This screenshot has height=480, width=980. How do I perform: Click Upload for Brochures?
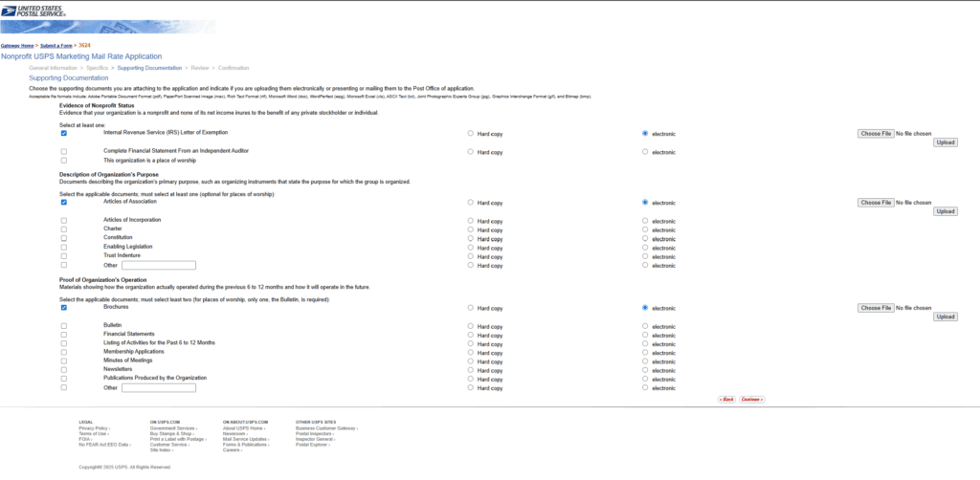click(x=945, y=316)
